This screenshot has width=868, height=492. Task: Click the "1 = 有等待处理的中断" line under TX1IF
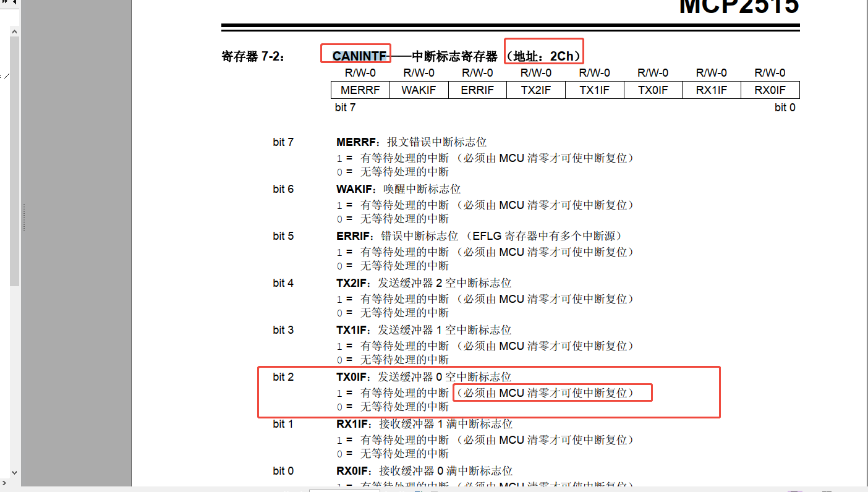pos(486,346)
